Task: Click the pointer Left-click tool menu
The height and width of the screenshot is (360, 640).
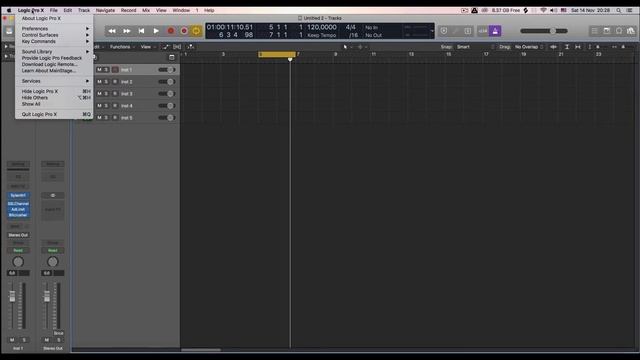Action: pyautogui.click(x=347, y=47)
